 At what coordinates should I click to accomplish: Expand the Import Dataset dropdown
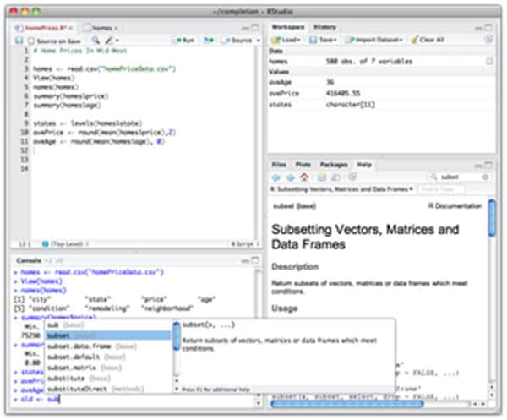coord(377,40)
